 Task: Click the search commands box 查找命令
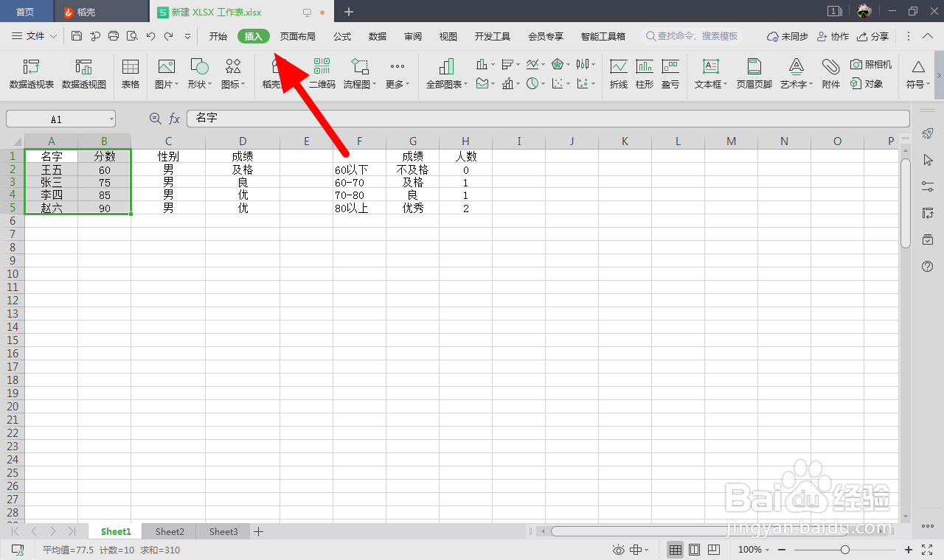[692, 36]
